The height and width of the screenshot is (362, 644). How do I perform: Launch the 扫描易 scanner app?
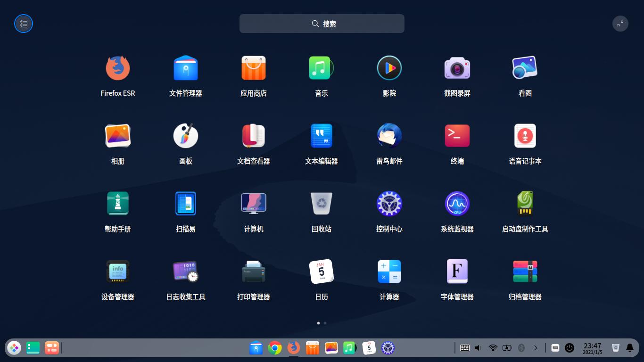[x=186, y=204]
